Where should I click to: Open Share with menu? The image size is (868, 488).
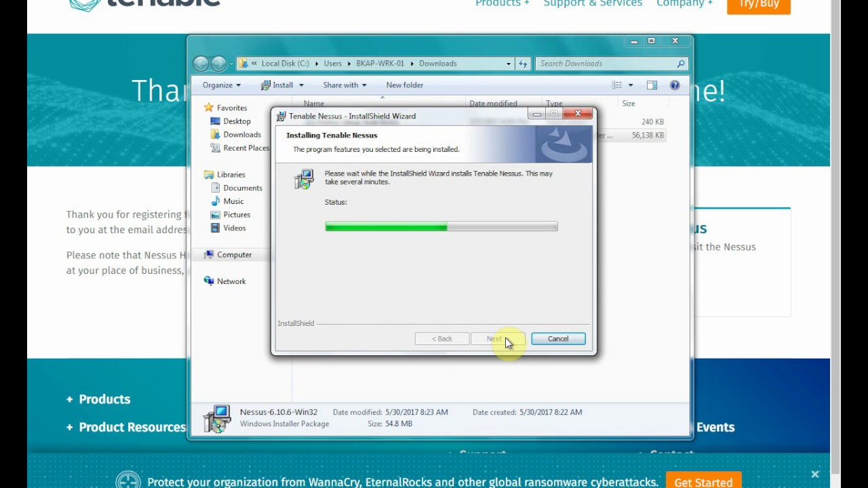pyautogui.click(x=344, y=85)
